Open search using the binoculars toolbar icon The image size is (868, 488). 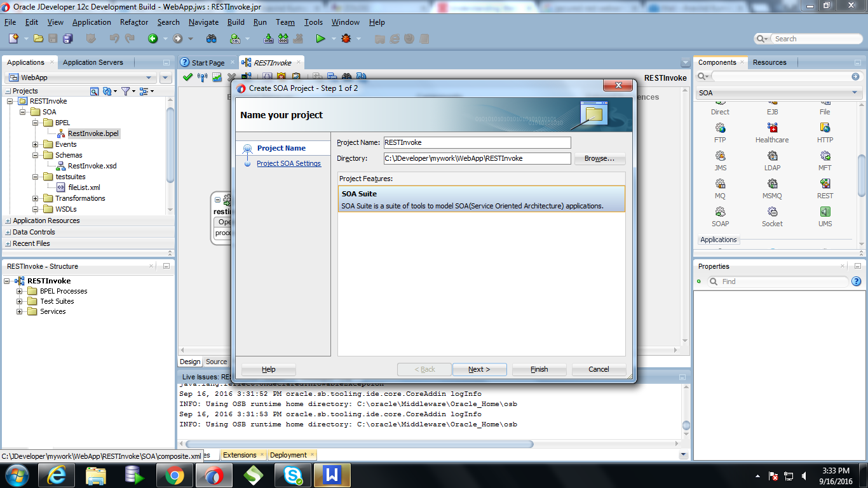pos(211,38)
